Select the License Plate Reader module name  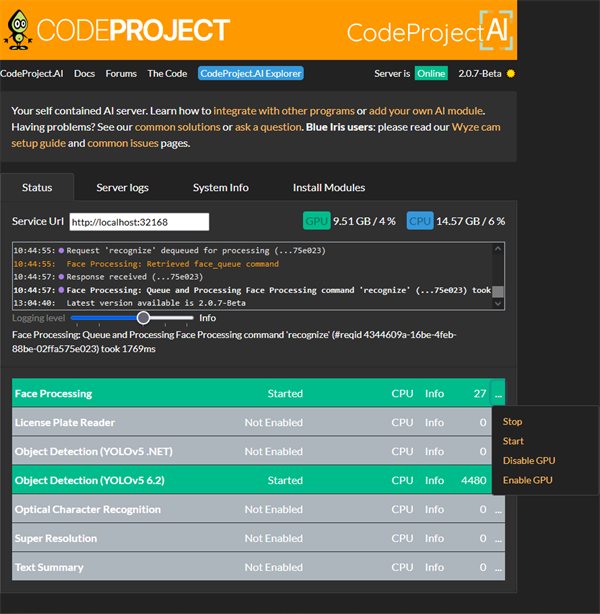click(65, 423)
